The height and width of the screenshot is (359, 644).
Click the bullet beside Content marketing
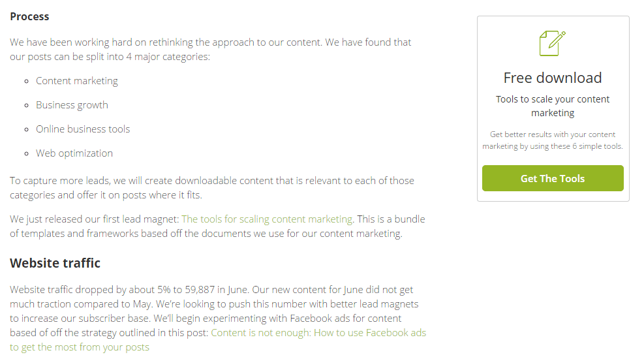(x=26, y=82)
